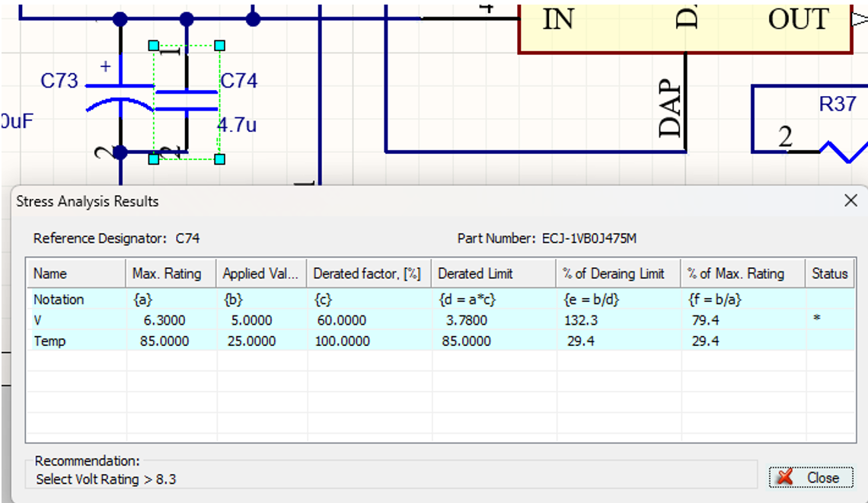
Task: Click recommendation text Select Volt Rating > 8.3
Action: point(106,479)
